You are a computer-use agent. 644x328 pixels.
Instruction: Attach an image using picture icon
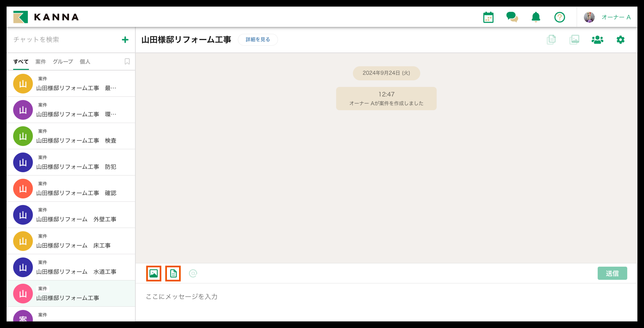(x=153, y=273)
